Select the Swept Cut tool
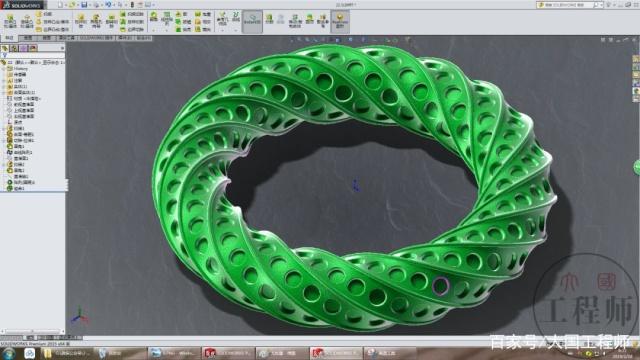This screenshot has width=640, height=360. [x=131, y=14]
